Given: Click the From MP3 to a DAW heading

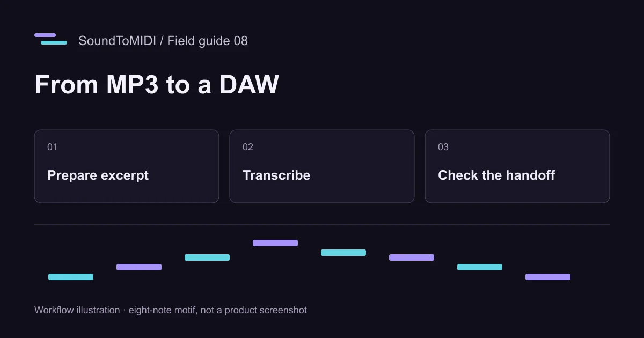Looking at the screenshot, I should (157, 85).
